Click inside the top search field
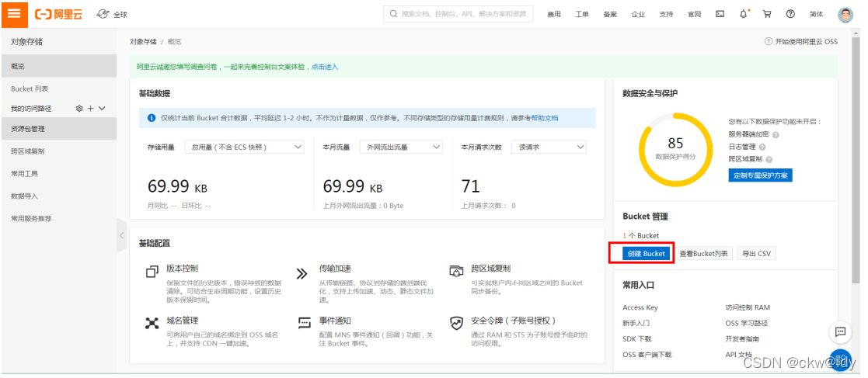Viewport: 868px width, 378px height. tap(458, 14)
